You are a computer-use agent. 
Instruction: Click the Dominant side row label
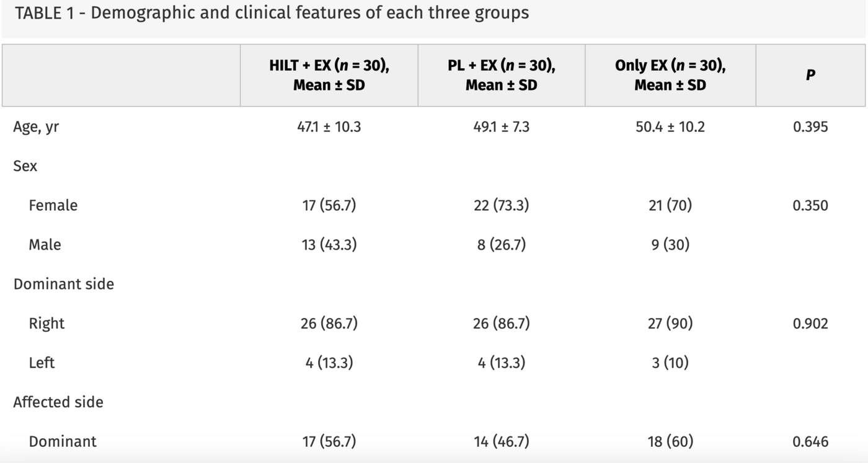pos(64,284)
